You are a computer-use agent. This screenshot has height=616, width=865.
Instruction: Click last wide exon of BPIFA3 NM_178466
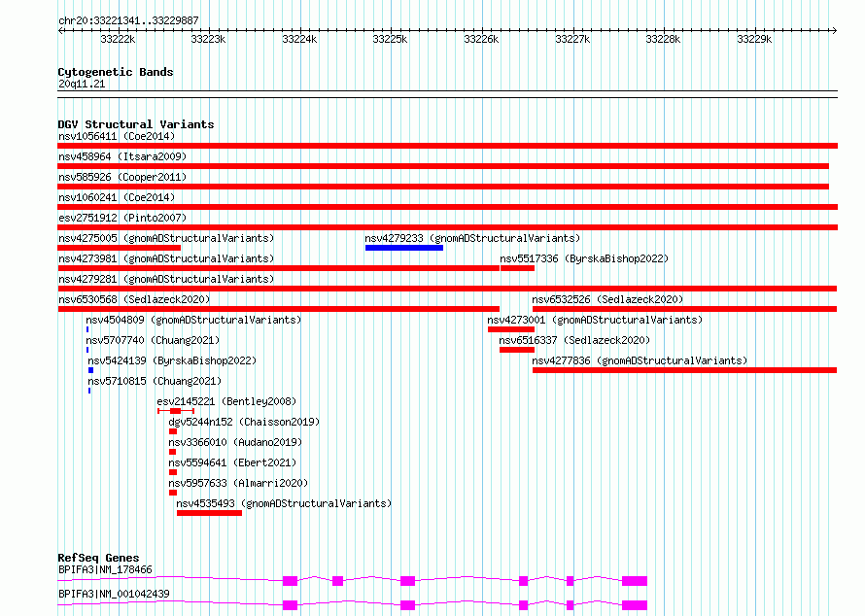click(635, 581)
